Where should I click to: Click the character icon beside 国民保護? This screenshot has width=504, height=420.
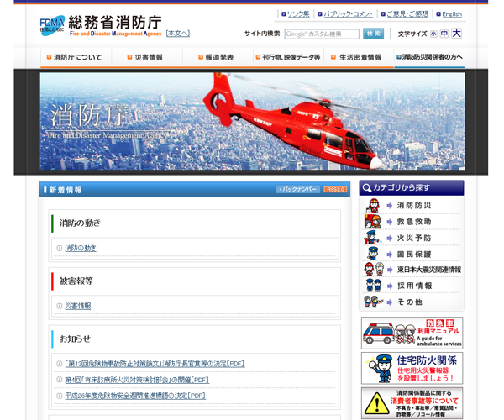click(x=373, y=254)
